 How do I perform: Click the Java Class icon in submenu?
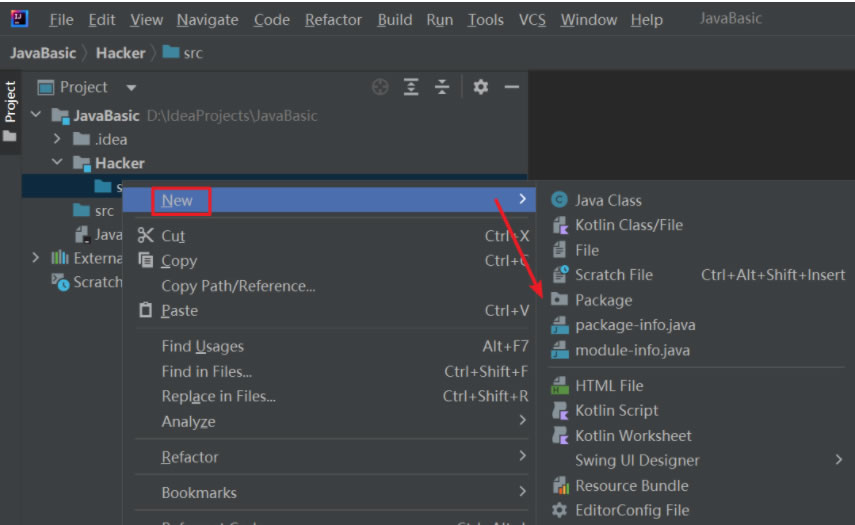[x=559, y=200]
